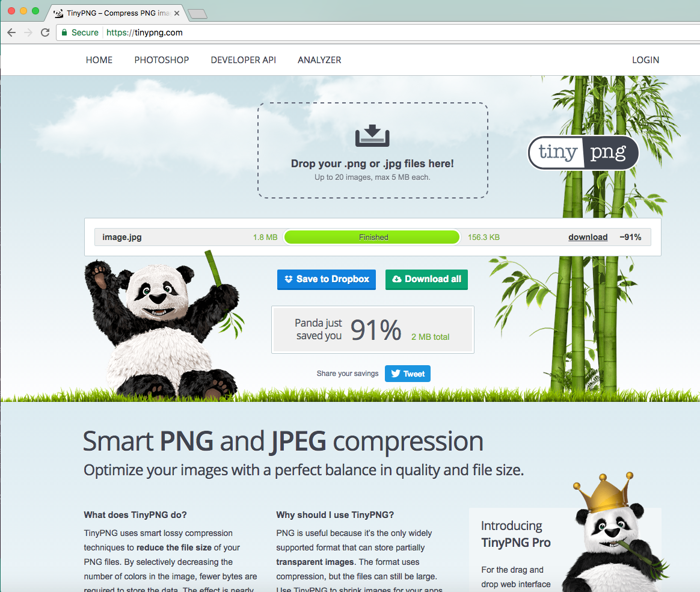Click the −91% savings value
This screenshot has width=700, height=592.
pyautogui.click(x=630, y=237)
